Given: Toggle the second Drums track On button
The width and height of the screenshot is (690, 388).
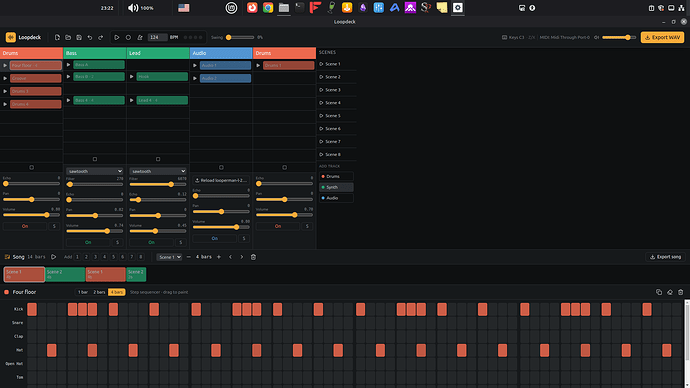Looking at the screenshot, I should click(278, 226).
